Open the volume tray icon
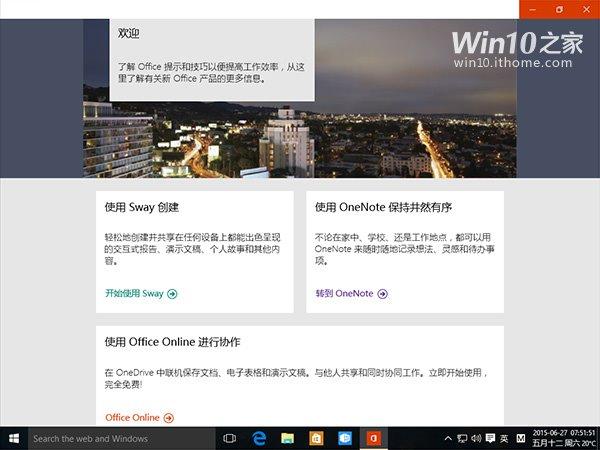Screen dimensions: 600x450 point(476,439)
